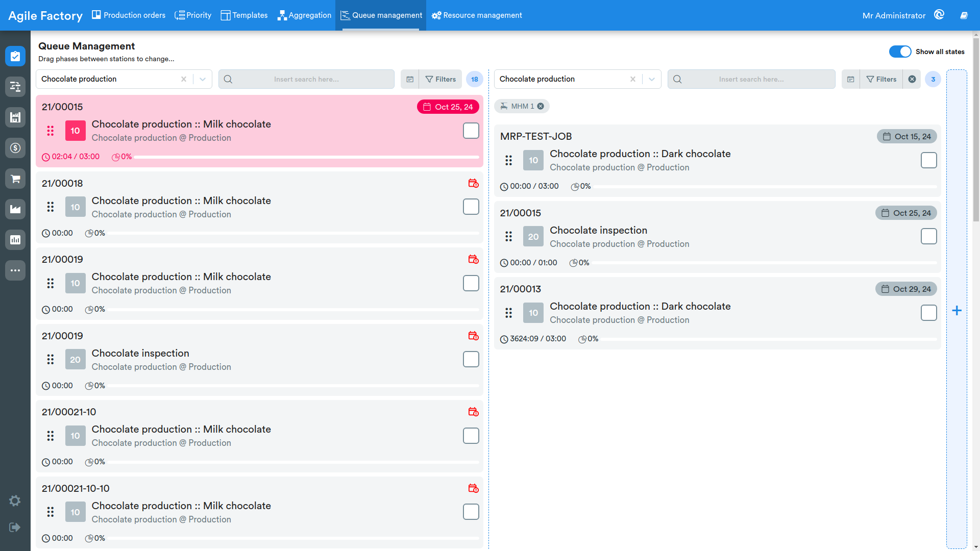This screenshot has width=980, height=551.
Task: Tick the MRP-TEST-JOB card checkbox
Action: tap(929, 160)
